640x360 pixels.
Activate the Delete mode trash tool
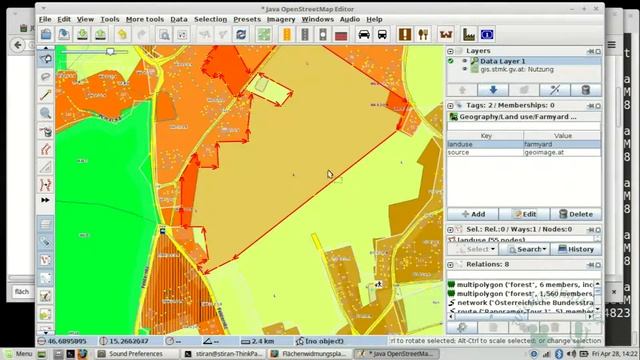[x=46, y=131]
